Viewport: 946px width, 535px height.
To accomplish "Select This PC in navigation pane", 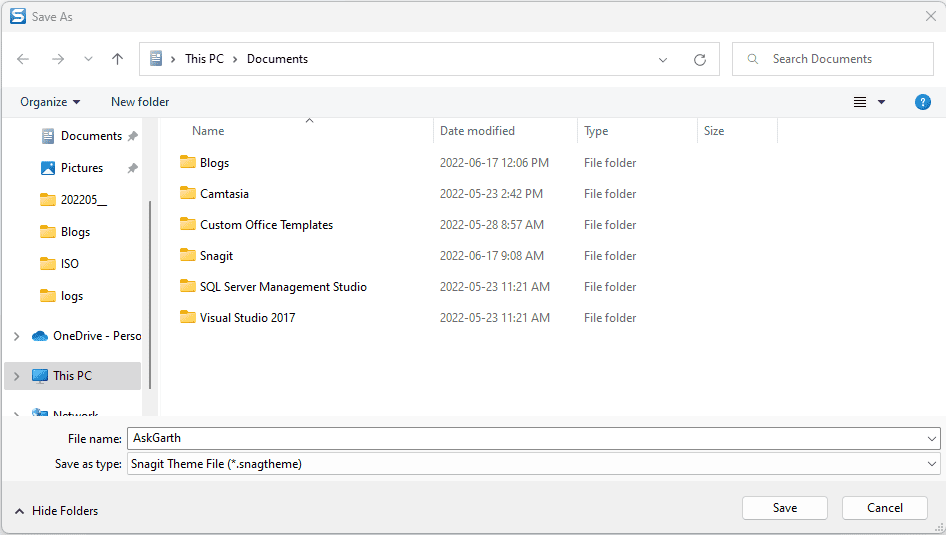I will tap(72, 376).
